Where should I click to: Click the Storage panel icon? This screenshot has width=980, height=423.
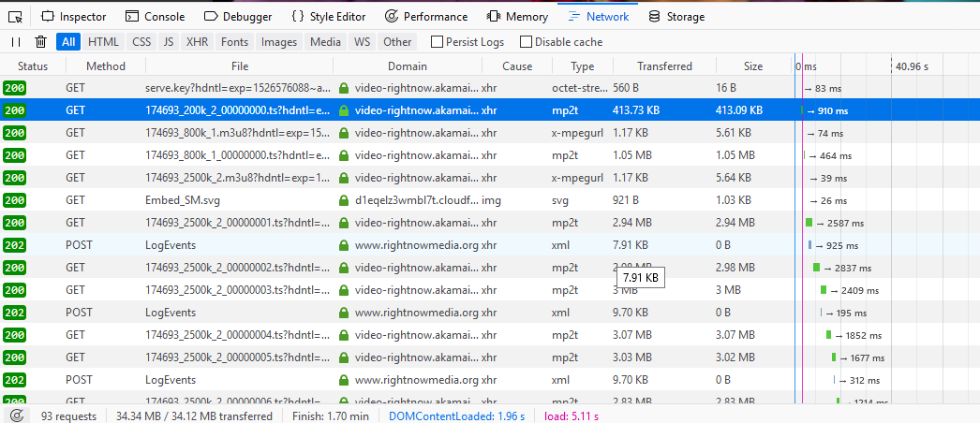click(x=654, y=16)
